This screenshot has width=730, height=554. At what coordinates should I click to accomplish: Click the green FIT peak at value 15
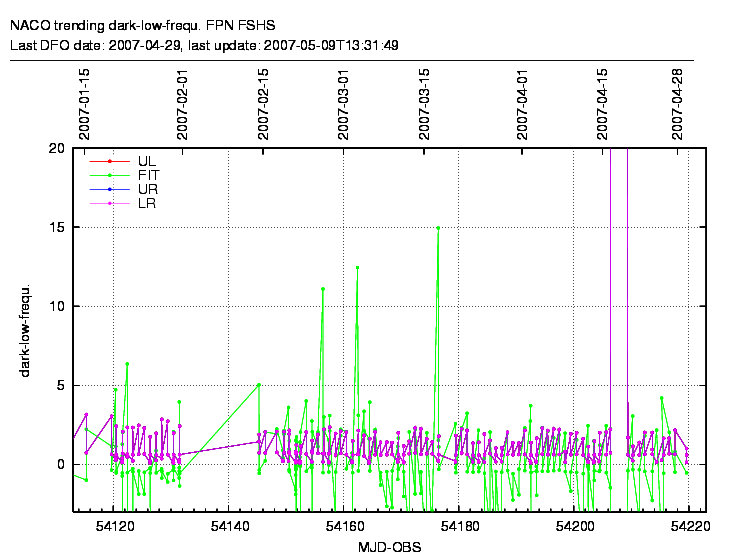438,228
